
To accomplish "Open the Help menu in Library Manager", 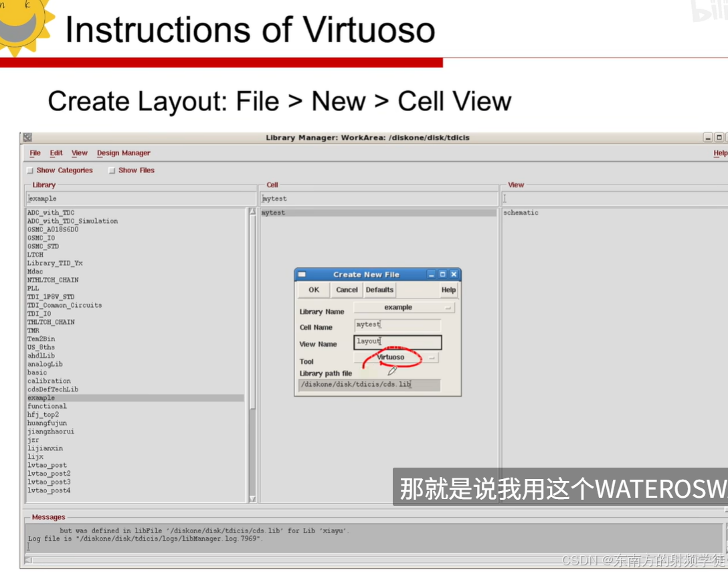I will click(720, 153).
